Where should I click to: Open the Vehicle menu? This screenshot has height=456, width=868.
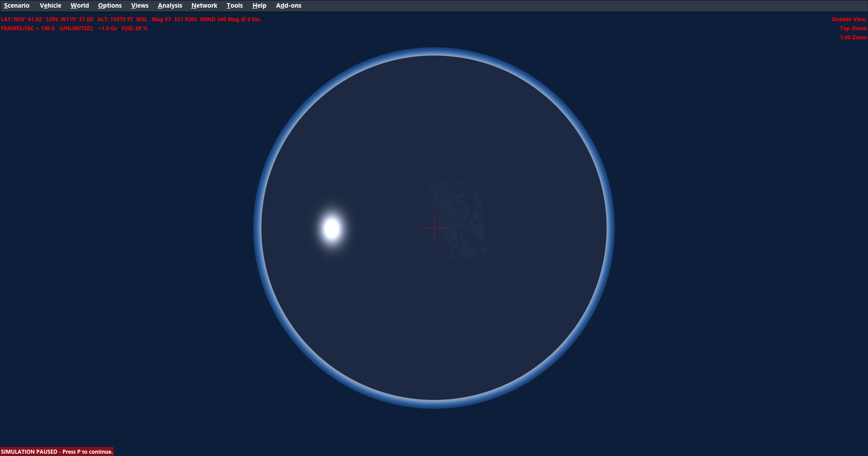click(50, 5)
